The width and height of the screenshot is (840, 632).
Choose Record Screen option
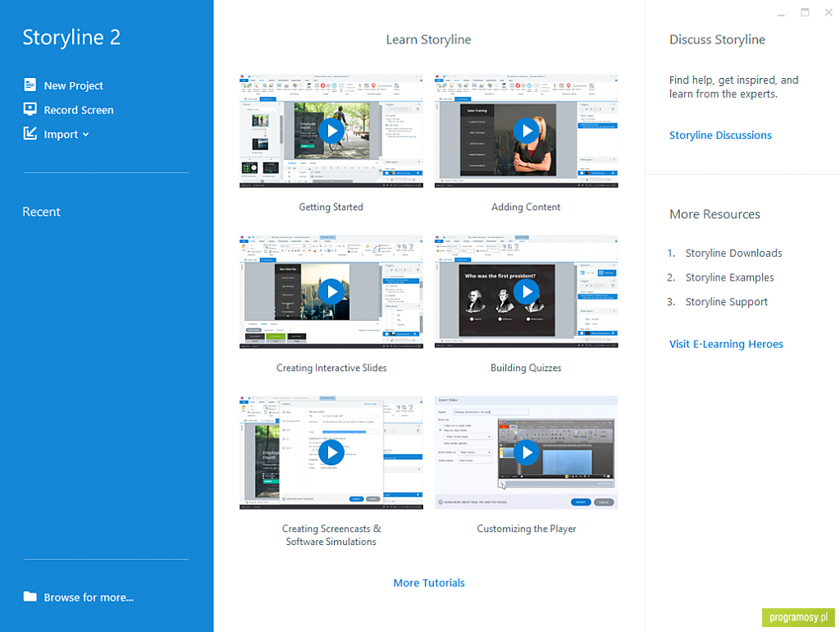(x=79, y=110)
